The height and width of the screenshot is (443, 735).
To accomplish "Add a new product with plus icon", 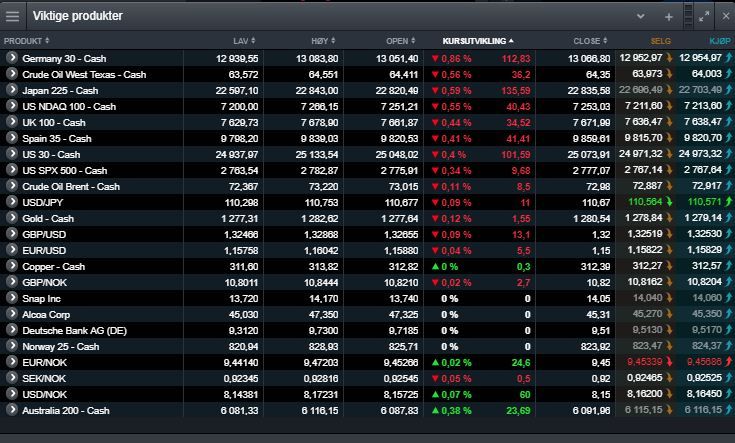I will coord(669,17).
